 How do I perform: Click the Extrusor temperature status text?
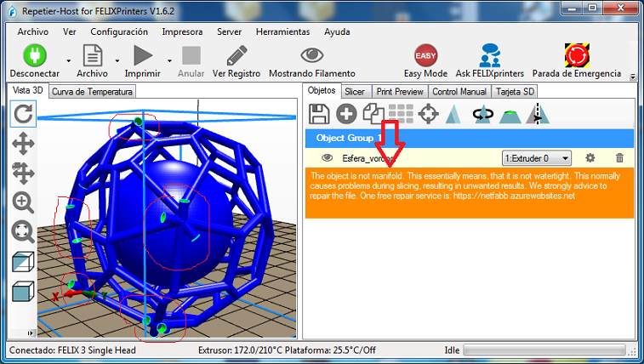click(x=287, y=350)
